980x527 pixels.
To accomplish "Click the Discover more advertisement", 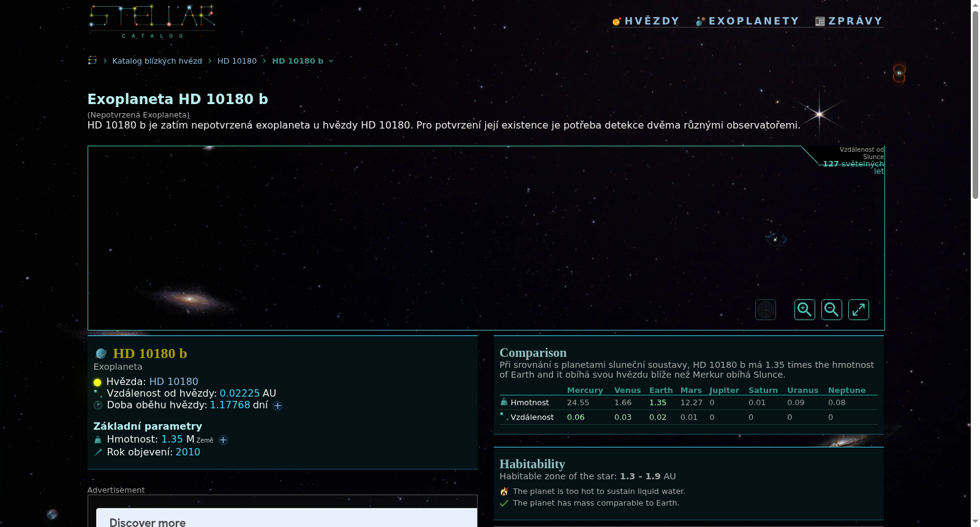I will (287, 518).
